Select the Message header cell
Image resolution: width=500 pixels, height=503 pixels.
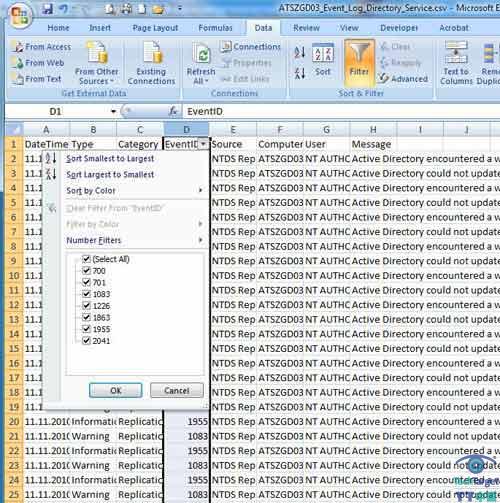click(x=373, y=144)
